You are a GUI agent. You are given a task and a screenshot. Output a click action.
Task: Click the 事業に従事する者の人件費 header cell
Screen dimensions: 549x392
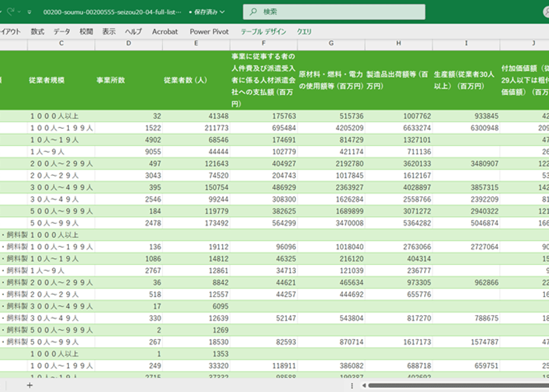[x=264, y=80]
